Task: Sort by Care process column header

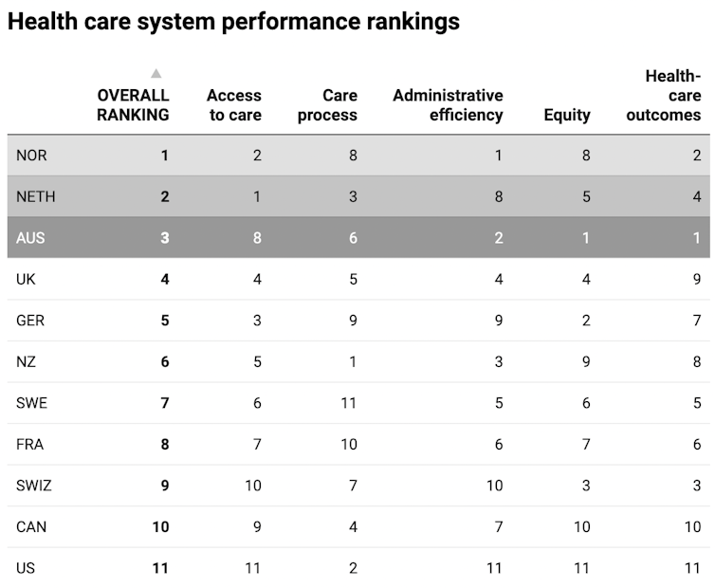Action: click(327, 105)
